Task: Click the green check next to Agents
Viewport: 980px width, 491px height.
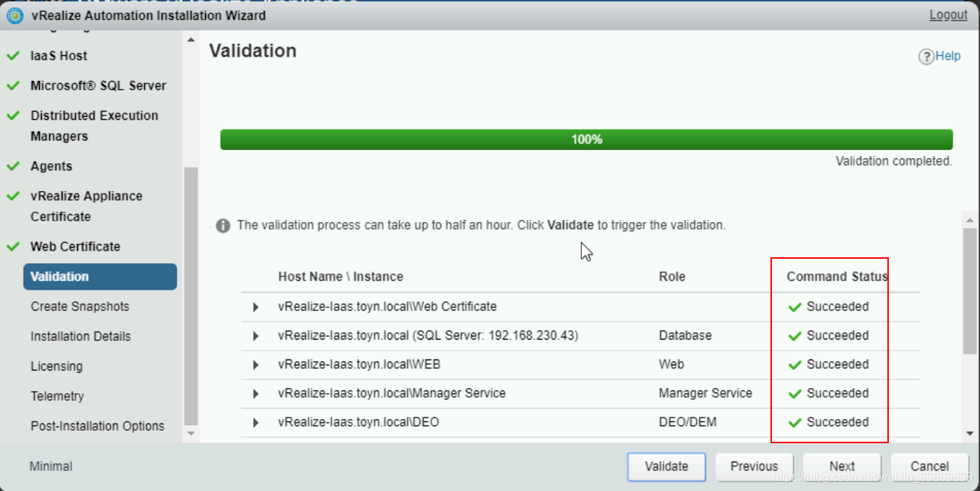Action: click(13, 167)
